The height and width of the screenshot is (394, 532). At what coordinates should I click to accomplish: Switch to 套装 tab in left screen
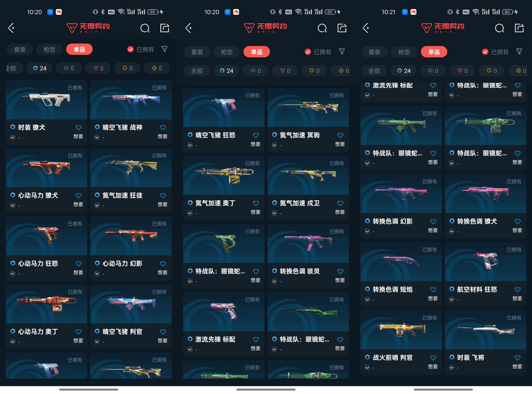(x=20, y=49)
